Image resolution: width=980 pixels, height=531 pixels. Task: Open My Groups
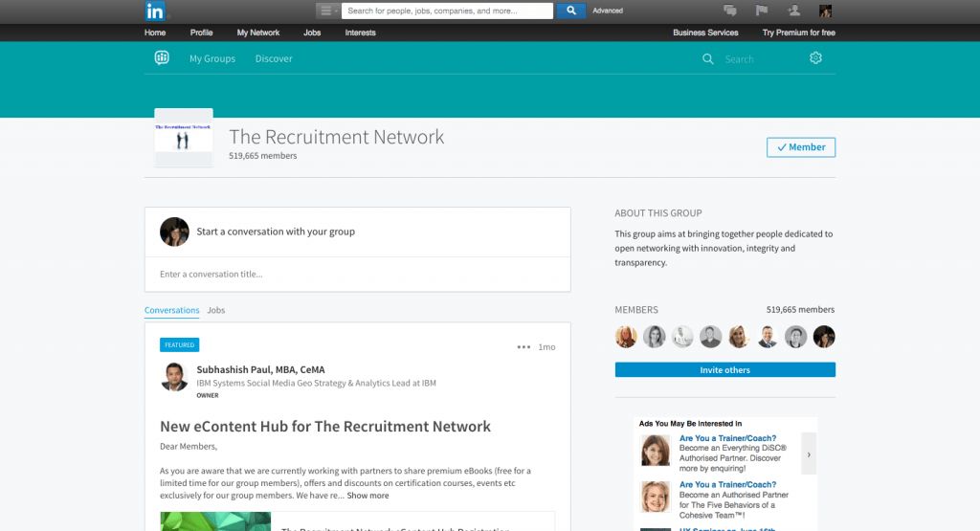click(212, 58)
